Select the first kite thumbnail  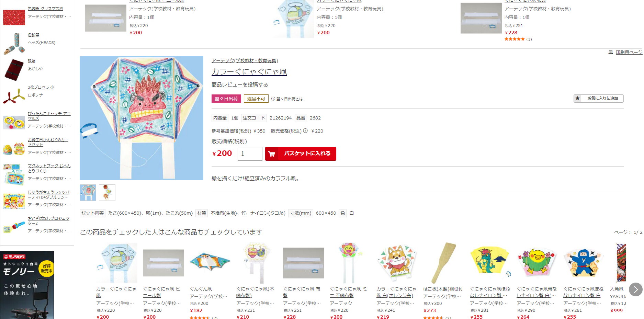pyautogui.click(x=88, y=193)
